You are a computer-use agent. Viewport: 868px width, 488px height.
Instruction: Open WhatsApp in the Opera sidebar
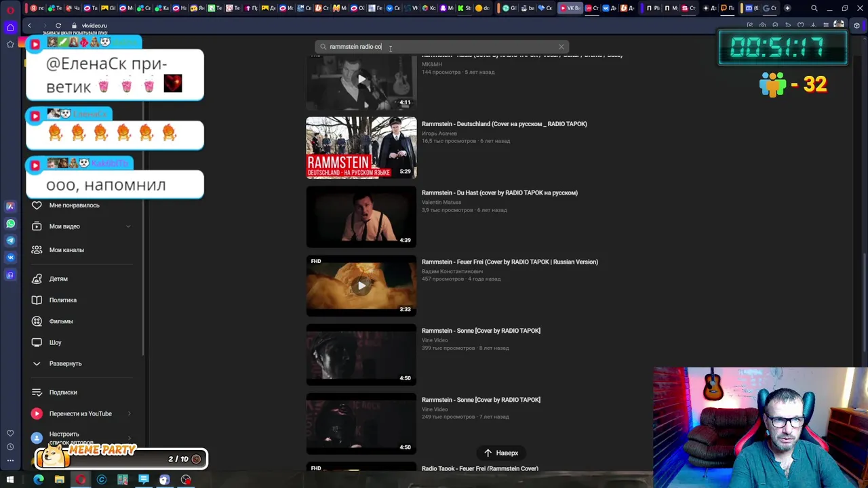tap(10, 223)
